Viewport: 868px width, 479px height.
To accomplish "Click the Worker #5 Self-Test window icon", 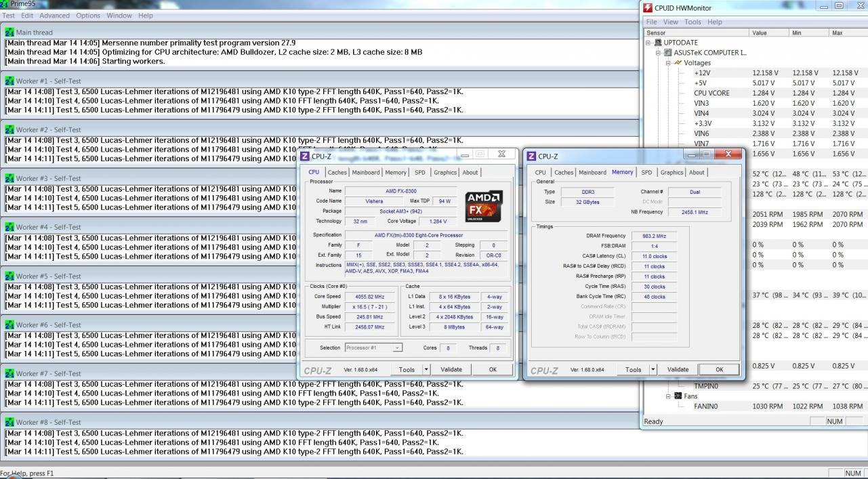I will (x=9, y=276).
